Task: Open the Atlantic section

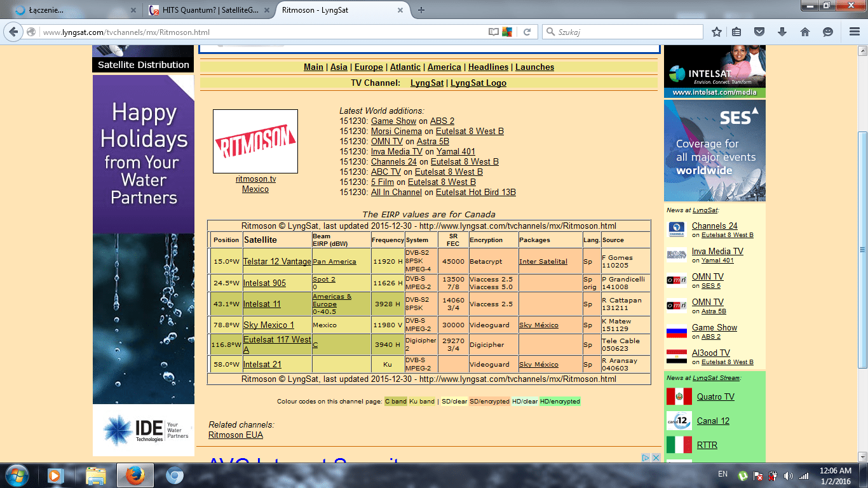Action: 405,67
